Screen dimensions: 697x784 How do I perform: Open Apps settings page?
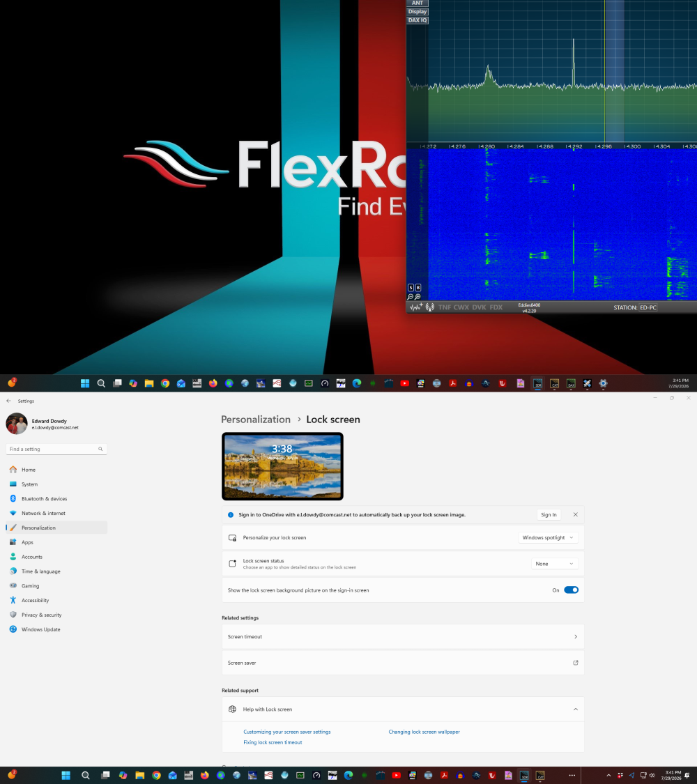click(56, 542)
